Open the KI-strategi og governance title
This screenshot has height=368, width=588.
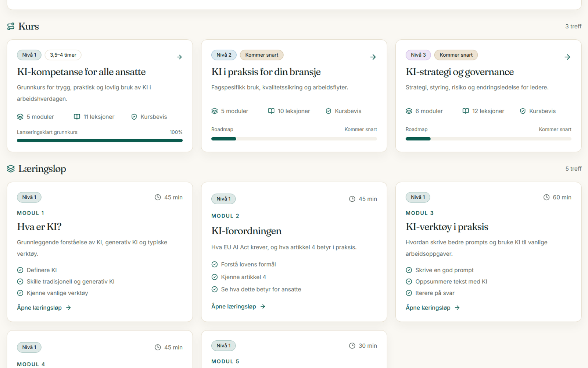(460, 72)
